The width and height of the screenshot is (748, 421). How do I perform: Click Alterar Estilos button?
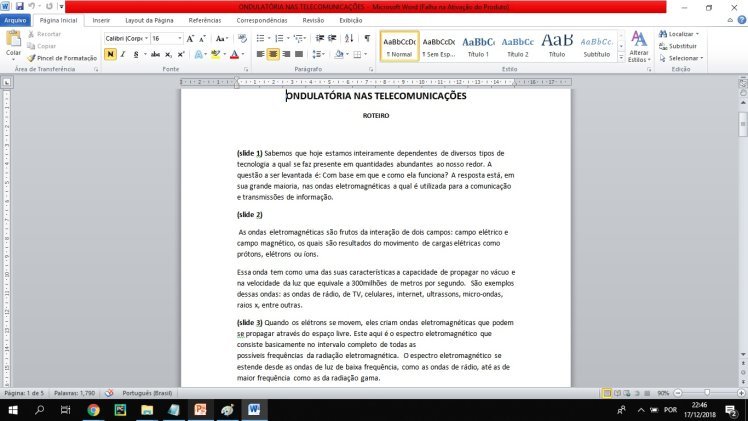[x=639, y=46]
